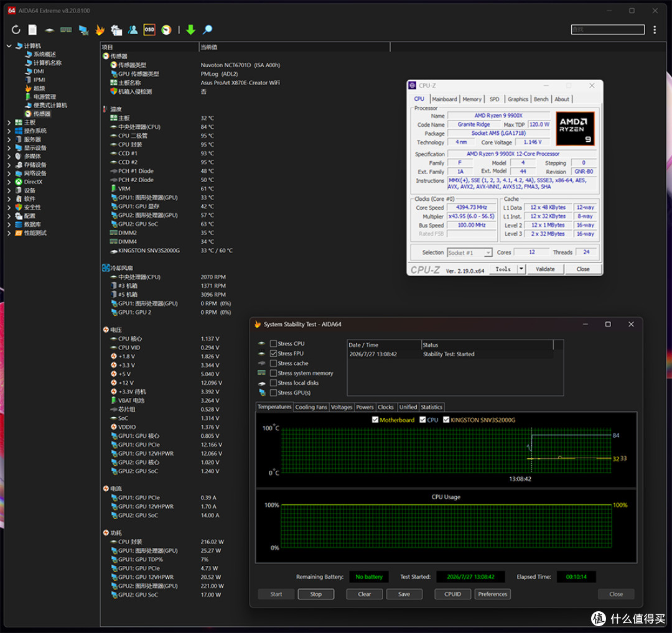Switch to Mainboard tab in CPU-Z
This screenshot has height=633, width=672.
[x=444, y=99]
